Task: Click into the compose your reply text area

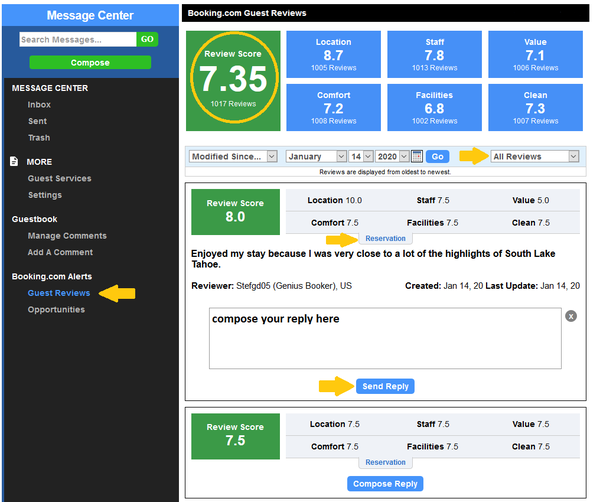Action: [385, 338]
